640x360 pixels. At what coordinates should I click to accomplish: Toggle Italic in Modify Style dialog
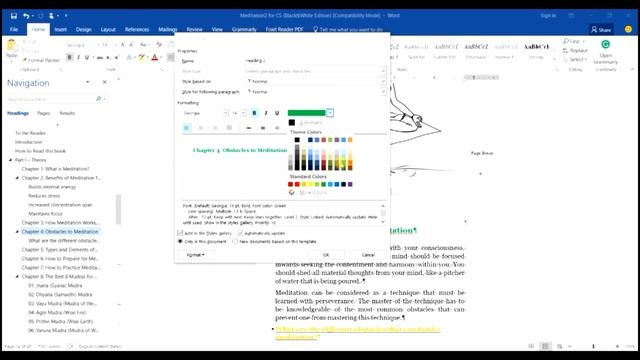[266, 113]
